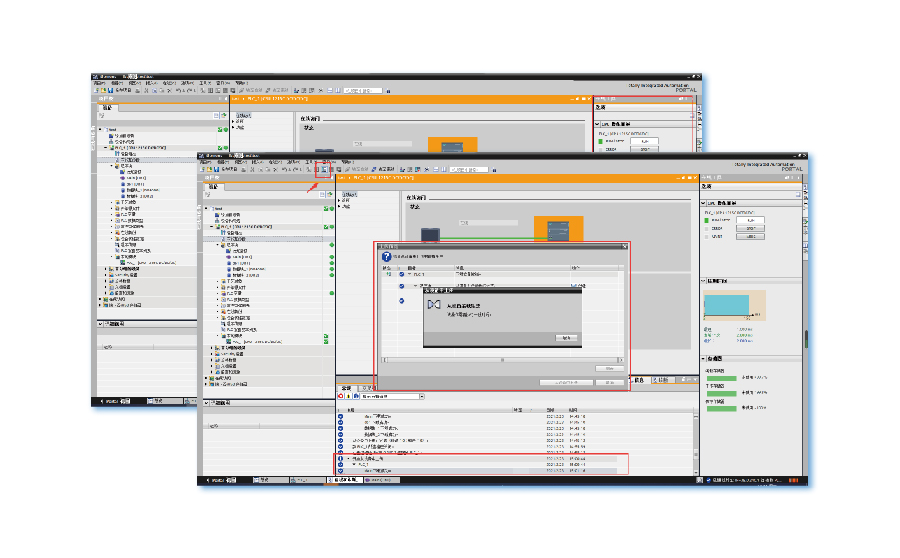The height and width of the screenshot is (558, 900).
Task: Expand Diagnostics node in front editor navigation
Action: pos(339,200)
